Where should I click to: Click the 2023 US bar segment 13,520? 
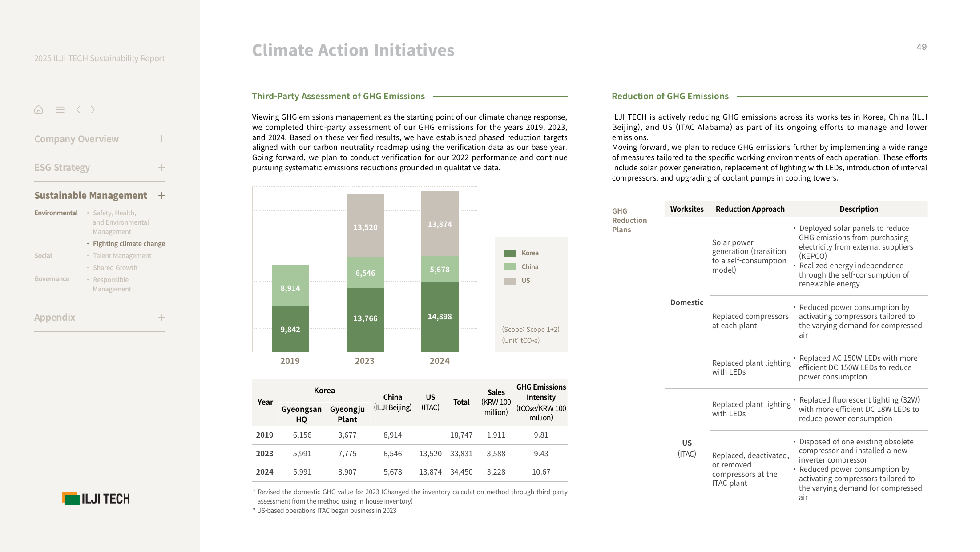[x=365, y=226]
